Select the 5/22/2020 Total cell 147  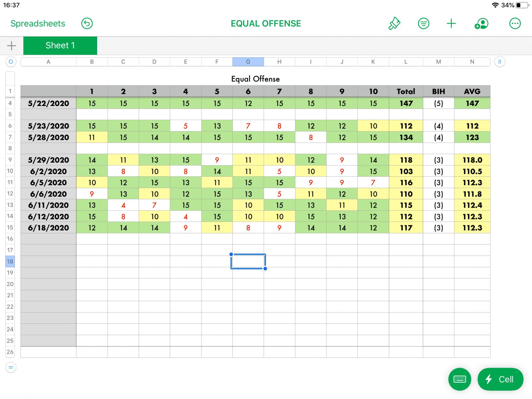coord(406,103)
